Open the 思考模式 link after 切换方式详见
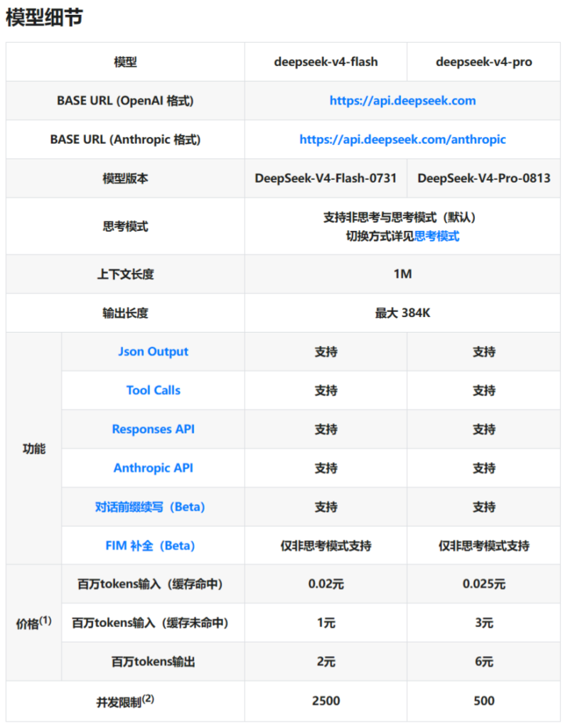The width and height of the screenshot is (568, 728). click(x=436, y=236)
